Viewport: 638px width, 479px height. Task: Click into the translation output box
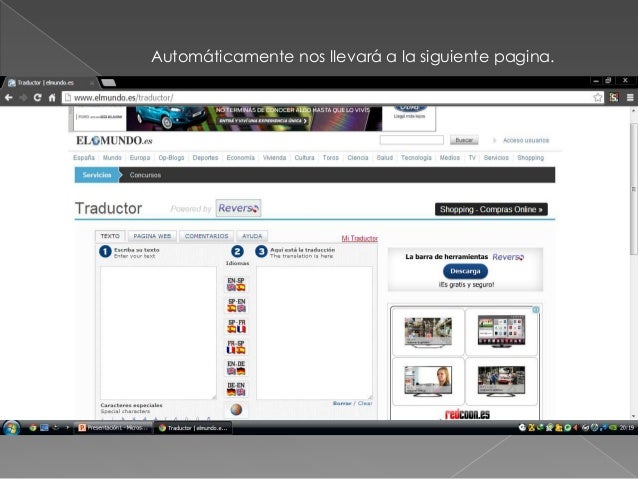(314, 332)
